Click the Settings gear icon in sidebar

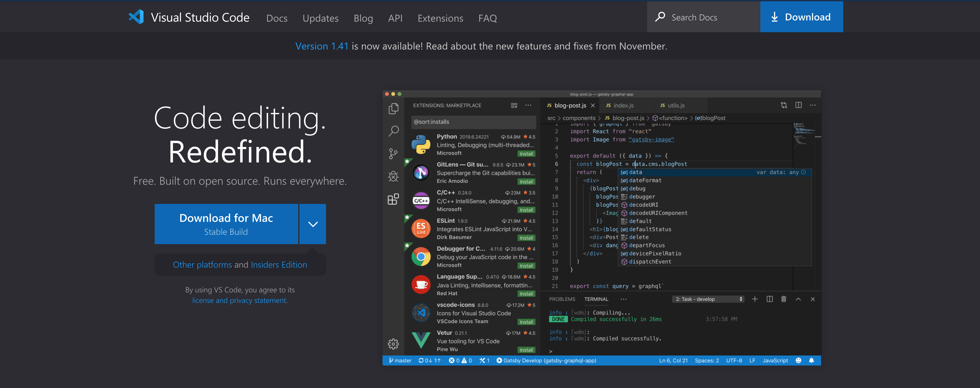coord(394,343)
